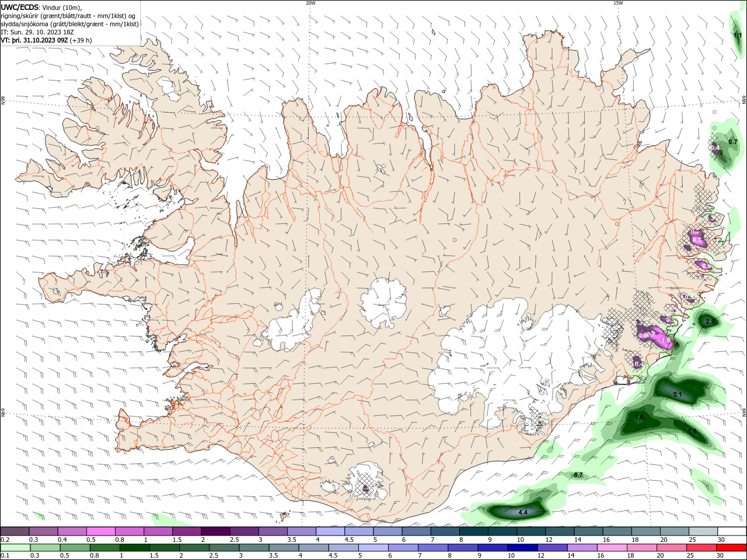The image size is (747, 560).
Task: Click the 20W longitude label
Action: pyautogui.click(x=310, y=3)
